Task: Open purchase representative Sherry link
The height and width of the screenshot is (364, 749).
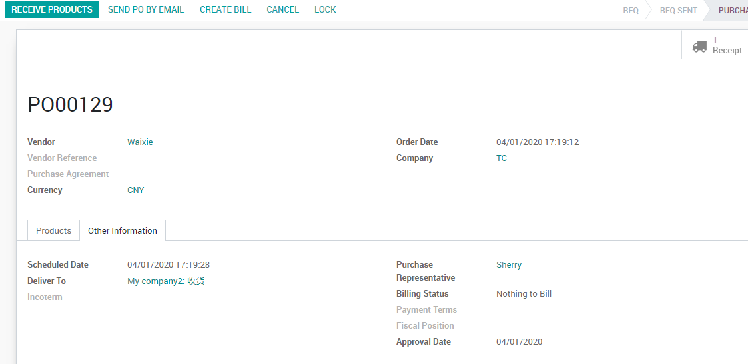Action: click(x=509, y=265)
